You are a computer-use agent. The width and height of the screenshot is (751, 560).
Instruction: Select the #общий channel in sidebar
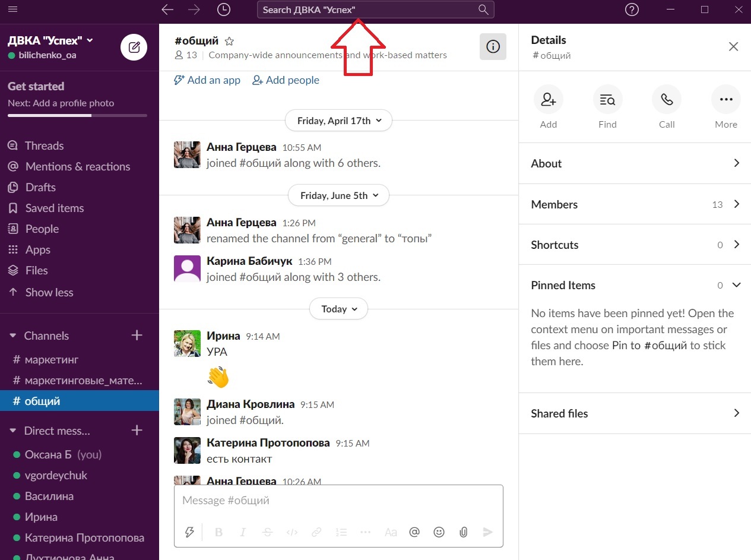point(80,401)
